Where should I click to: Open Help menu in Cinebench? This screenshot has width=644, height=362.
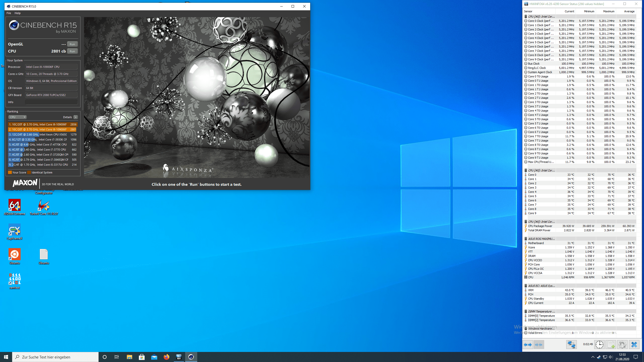[x=18, y=13]
